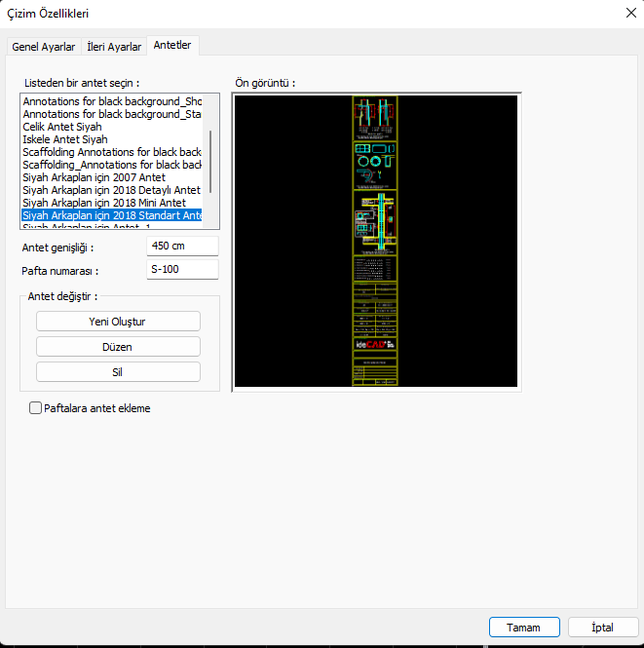Select the Antetler tab

[x=172, y=46]
